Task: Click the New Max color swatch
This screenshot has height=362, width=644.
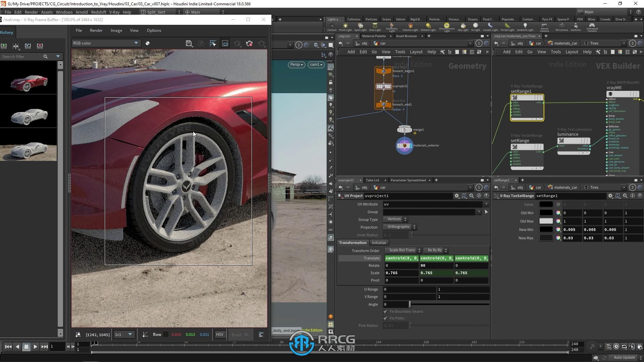Action: pyautogui.click(x=546, y=238)
